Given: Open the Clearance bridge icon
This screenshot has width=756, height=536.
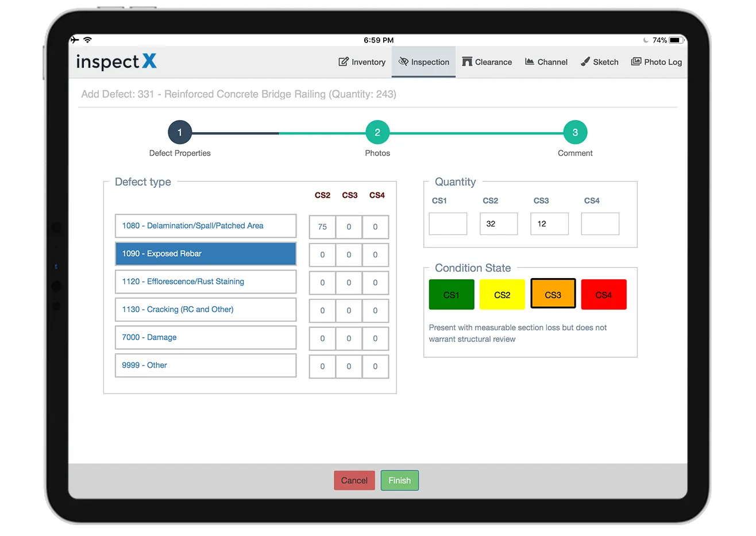Looking at the screenshot, I should pyautogui.click(x=468, y=61).
